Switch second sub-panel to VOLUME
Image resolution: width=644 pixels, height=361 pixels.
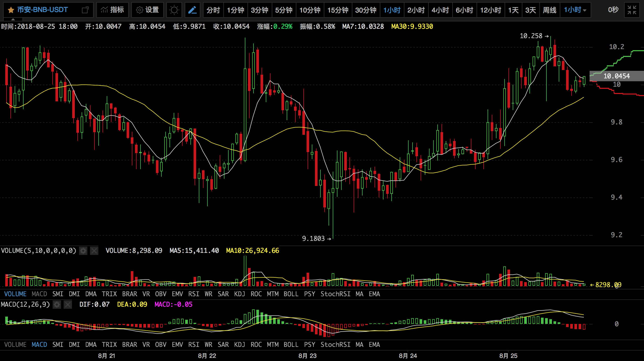point(15,345)
